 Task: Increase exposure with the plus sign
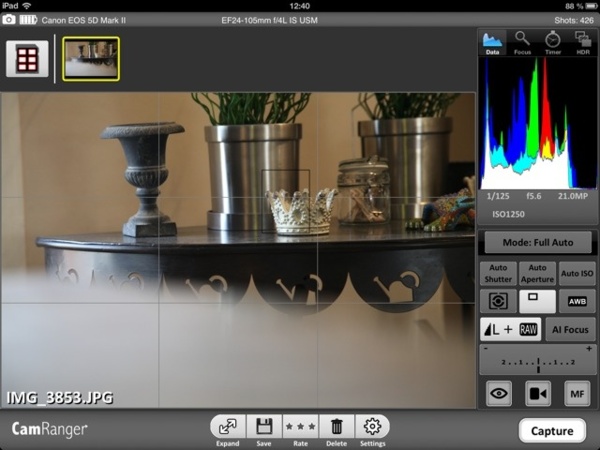(x=589, y=349)
